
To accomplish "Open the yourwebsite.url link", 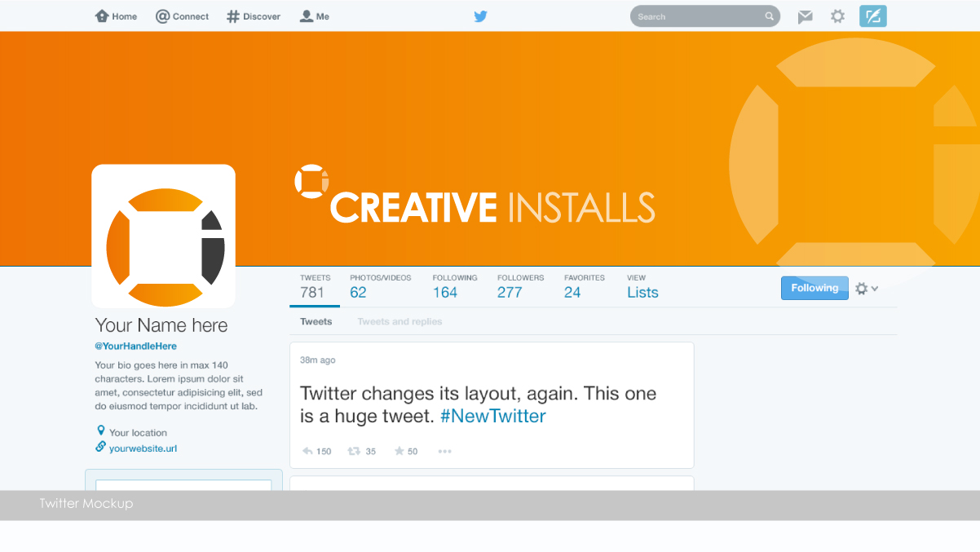I will pos(143,448).
